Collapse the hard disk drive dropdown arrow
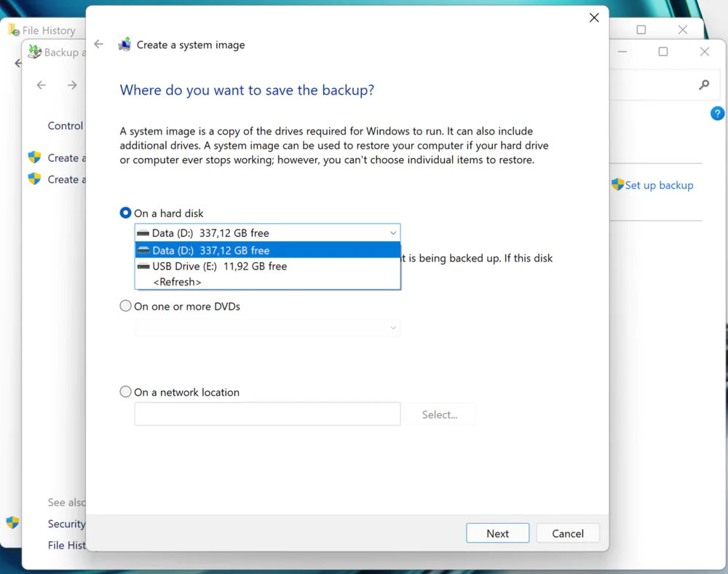Image resolution: width=728 pixels, height=574 pixels. [392, 233]
